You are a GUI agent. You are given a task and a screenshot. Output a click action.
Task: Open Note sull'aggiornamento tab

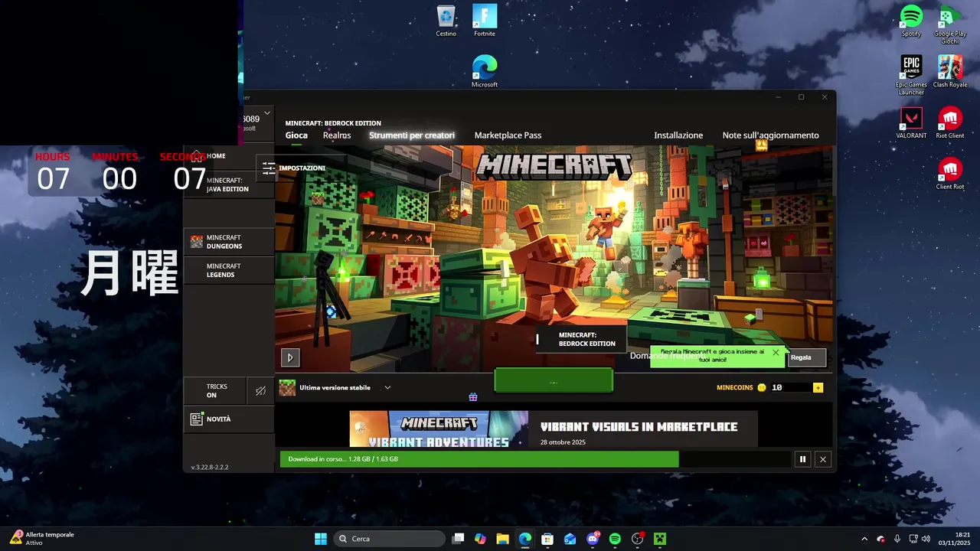tap(770, 135)
